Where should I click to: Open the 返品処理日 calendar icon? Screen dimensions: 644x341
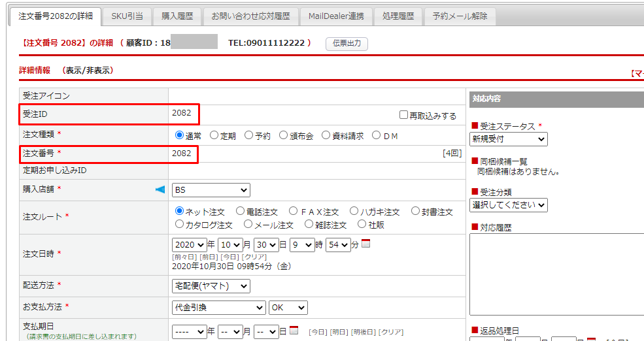coord(591,339)
